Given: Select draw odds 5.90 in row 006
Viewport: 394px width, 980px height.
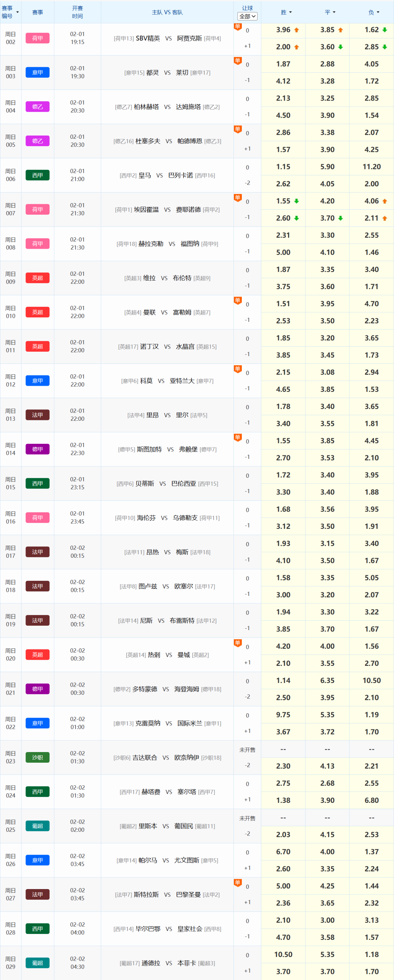Looking at the screenshot, I should point(327,167).
